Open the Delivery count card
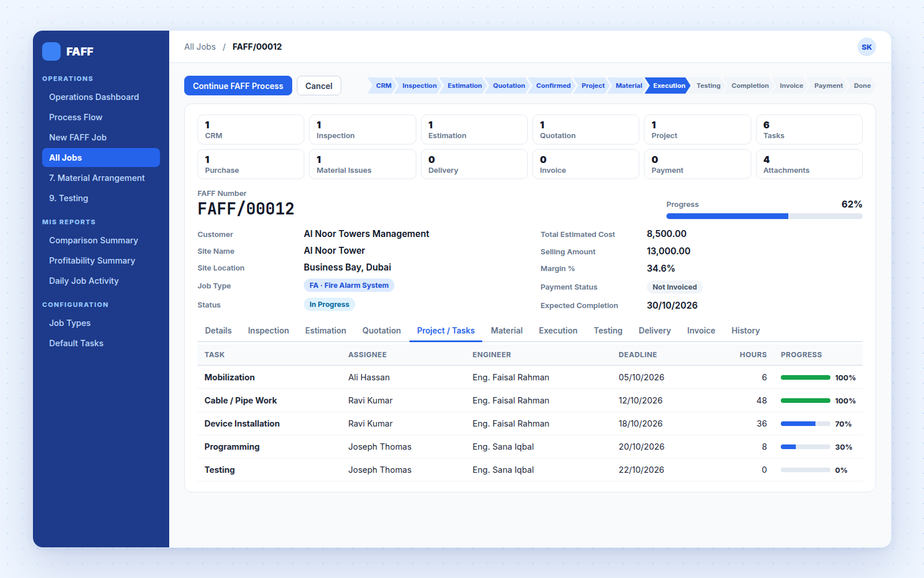 (x=474, y=164)
